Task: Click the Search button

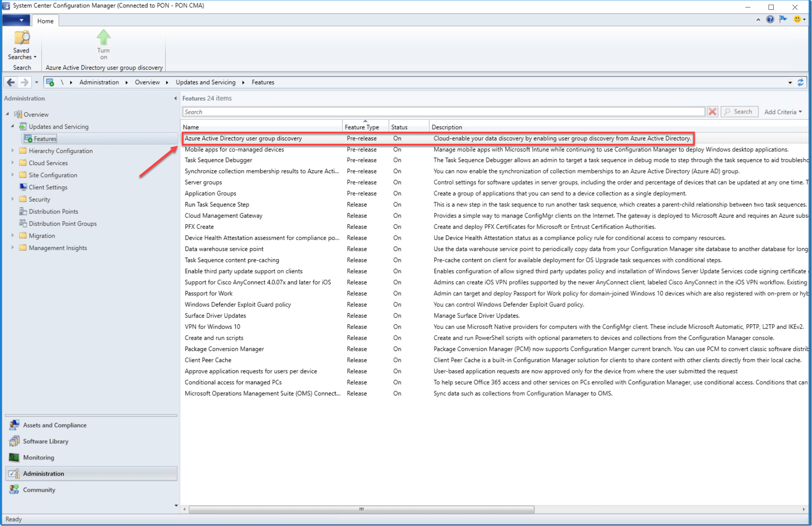Action: (739, 111)
